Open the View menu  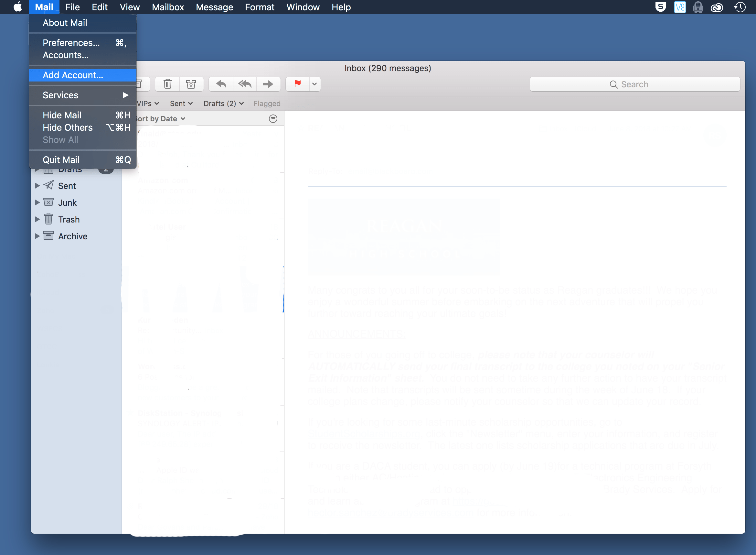[130, 7]
